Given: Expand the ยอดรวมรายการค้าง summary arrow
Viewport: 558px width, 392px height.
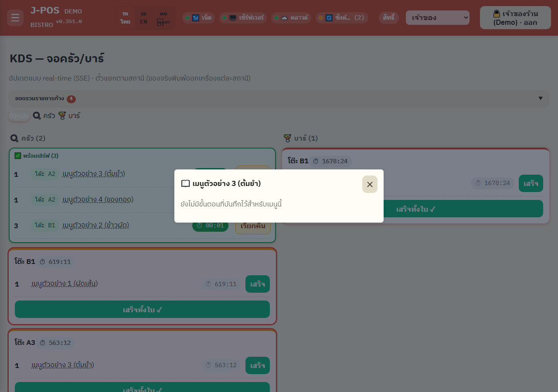Looking at the screenshot, I should coord(541,98).
